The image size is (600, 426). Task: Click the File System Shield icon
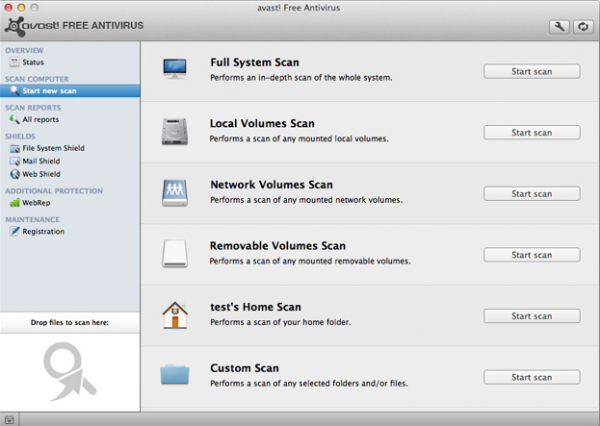15,148
